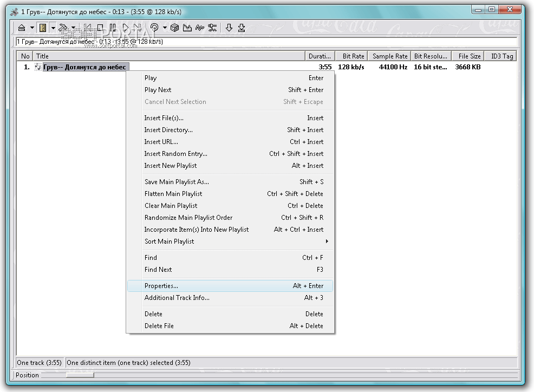Open Properties... from the context menu
The image size is (534, 392).
tap(230, 286)
